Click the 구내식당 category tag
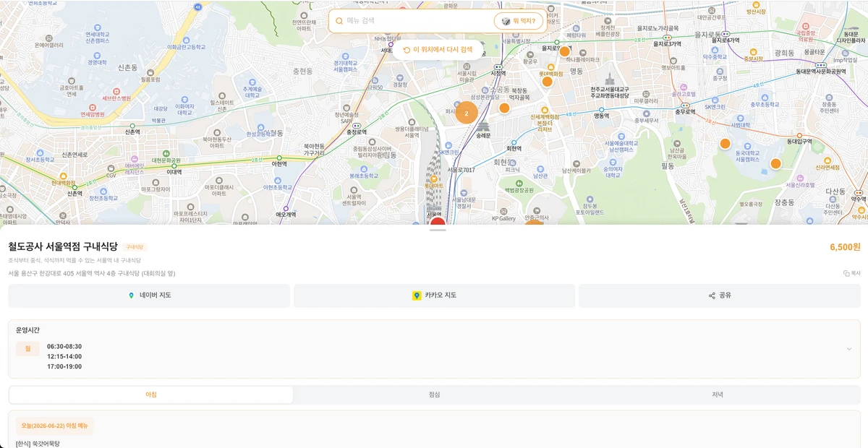 [135, 247]
